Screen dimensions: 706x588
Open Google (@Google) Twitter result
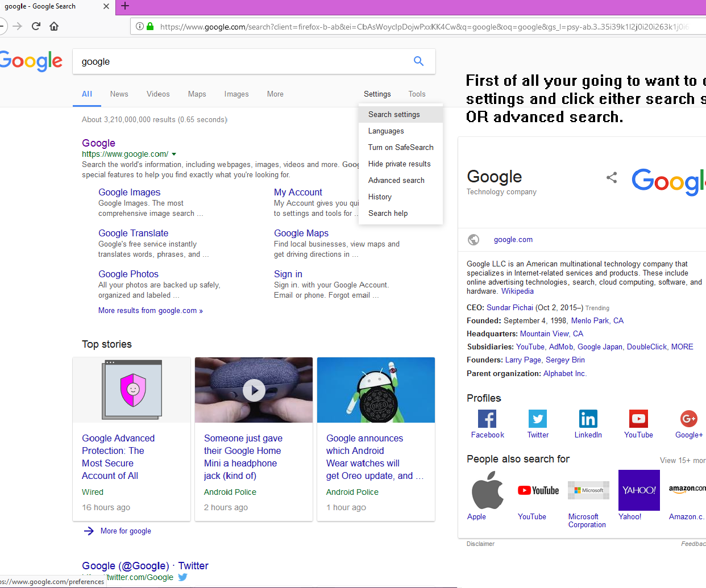tap(145, 566)
